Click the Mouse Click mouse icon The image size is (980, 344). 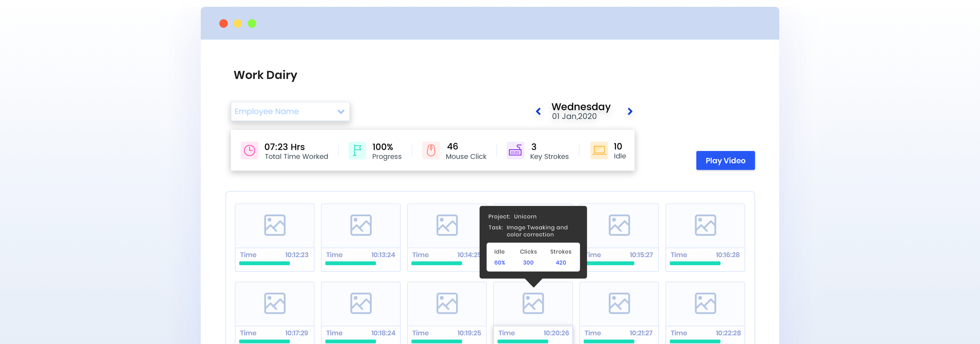coord(431,151)
